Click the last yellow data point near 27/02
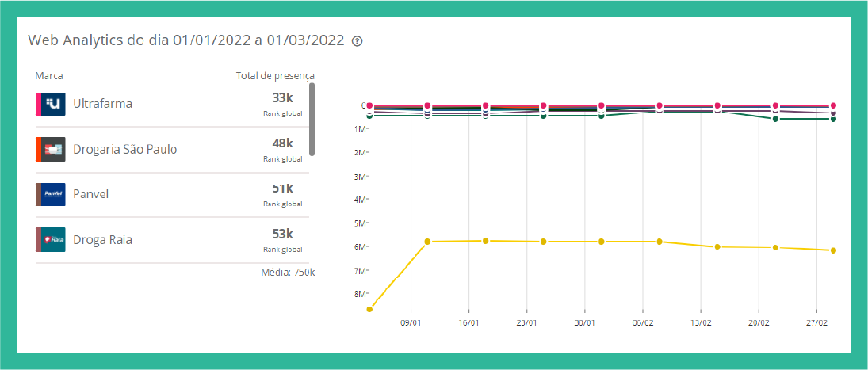868x370 pixels. coord(833,250)
